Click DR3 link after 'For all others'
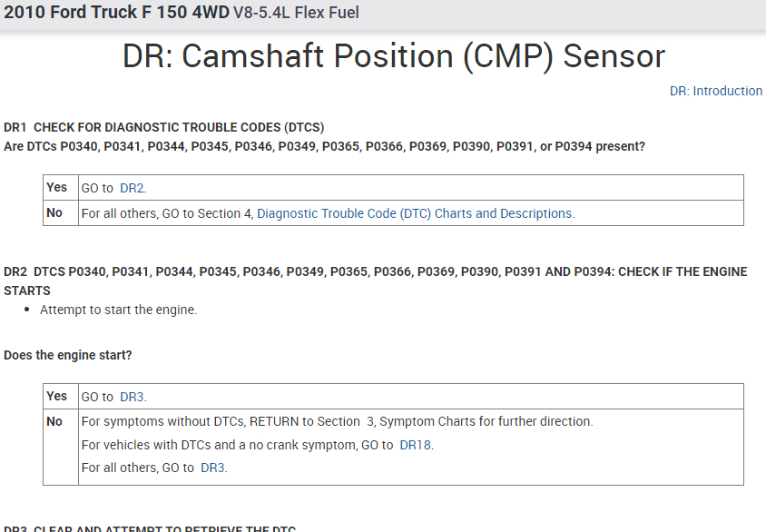766x532 pixels. click(212, 468)
